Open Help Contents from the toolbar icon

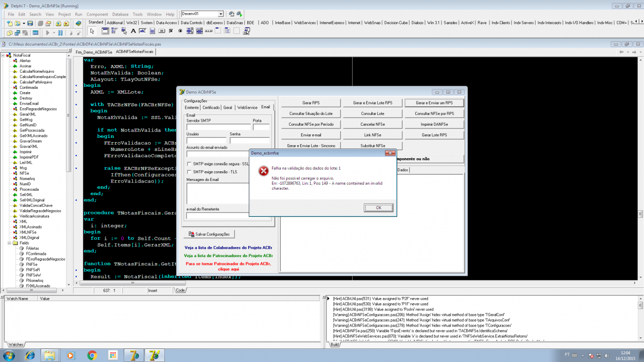[78, 23]
